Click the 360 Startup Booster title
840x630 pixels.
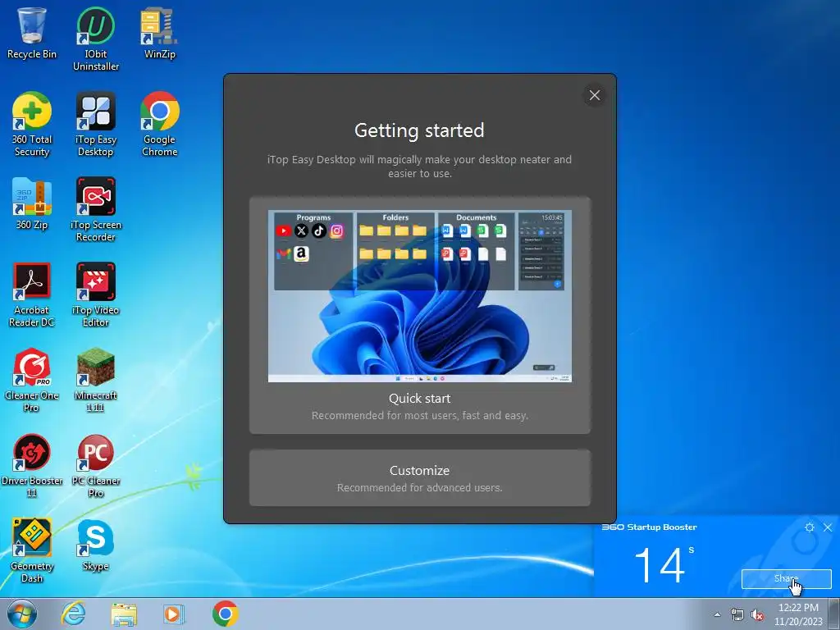pos(650,527)
